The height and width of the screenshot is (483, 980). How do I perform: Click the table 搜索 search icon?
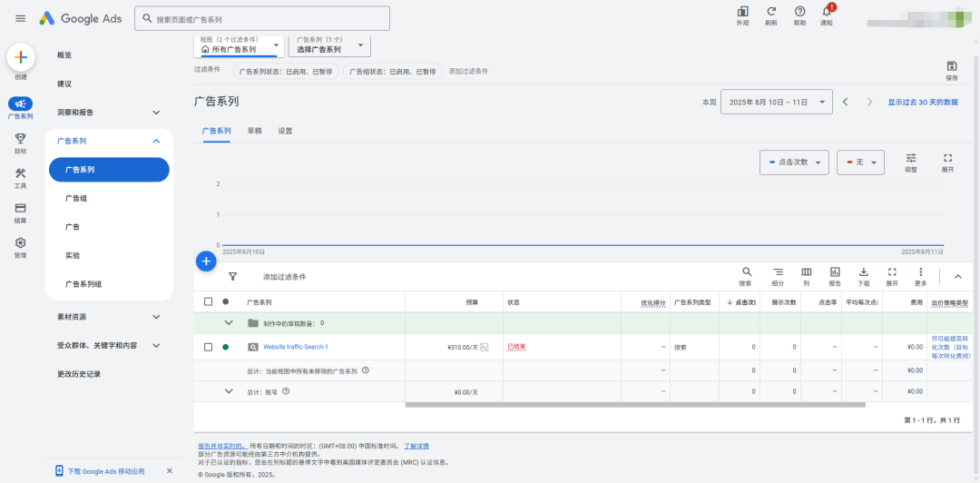(746, 272)
